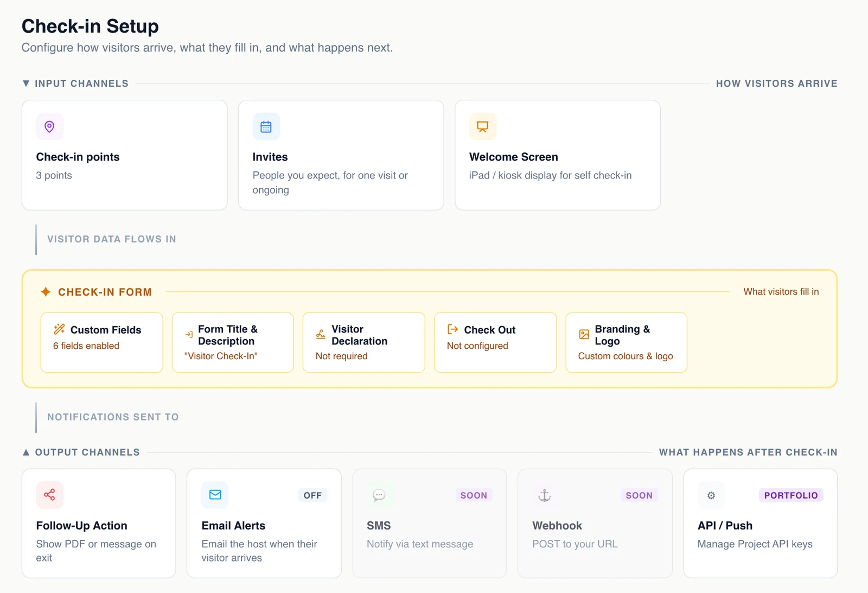
Task: Click "Manage Project API keys" text
Action: tap(755, 544)
